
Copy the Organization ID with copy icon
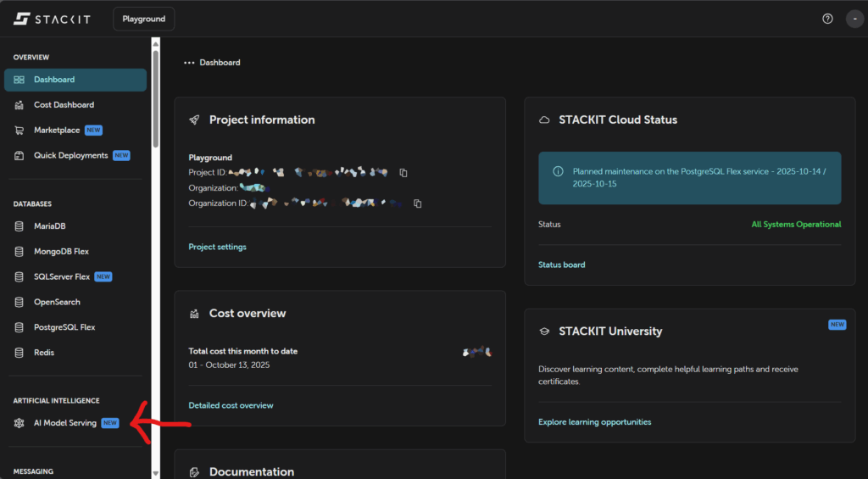pos(418,203)
